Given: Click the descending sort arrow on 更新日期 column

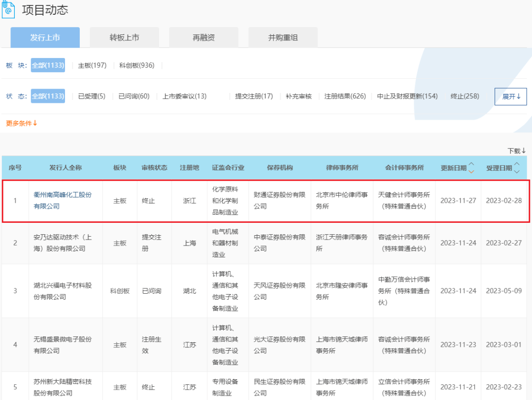Looking at the screenshot, I should tap(471, 171).
